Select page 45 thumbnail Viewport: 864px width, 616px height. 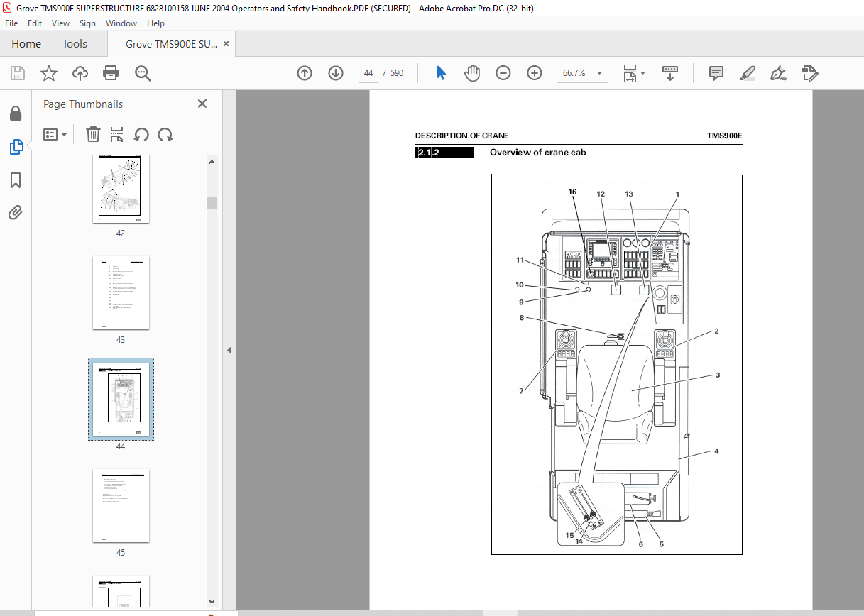tap(121, 506)
